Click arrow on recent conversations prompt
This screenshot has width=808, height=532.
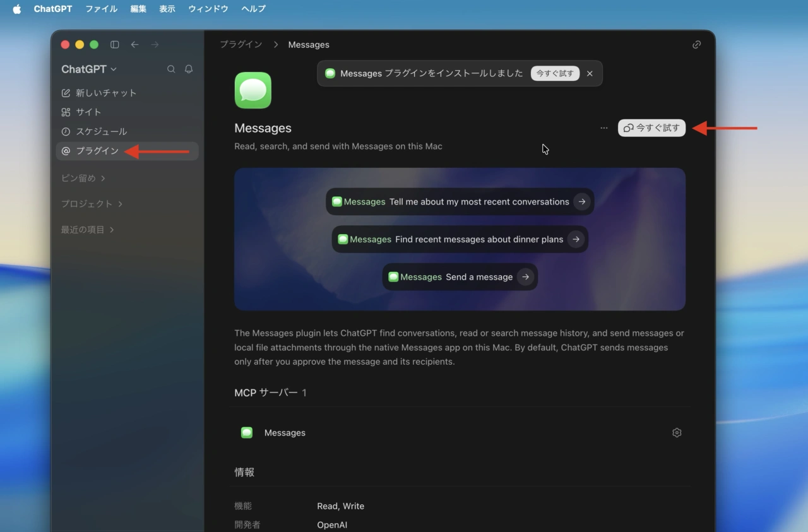click(582, 202)
